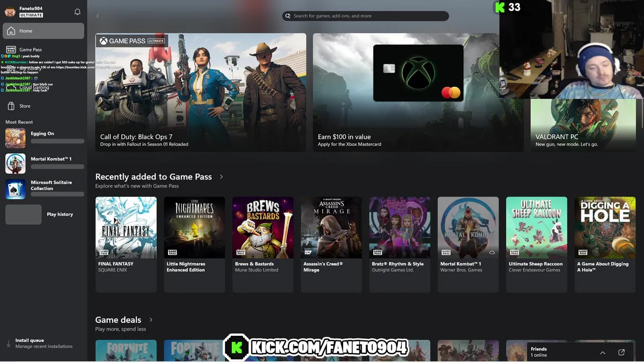Image resolution: width=644 pixels, height=362 pixels.
Task: Click the Game Pass badge icon in sidebar
Action: coord(11,49)
